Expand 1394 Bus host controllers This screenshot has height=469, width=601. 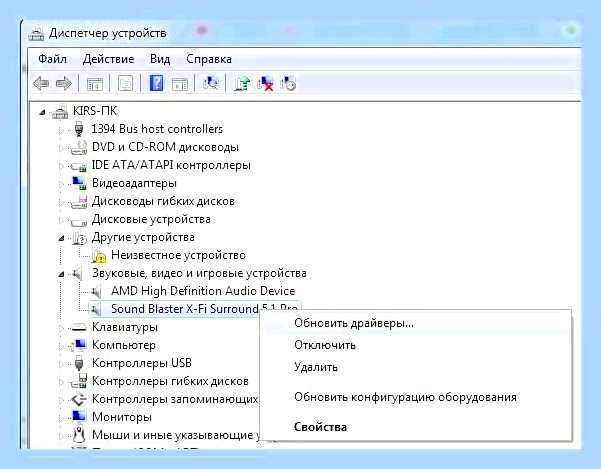61,130
